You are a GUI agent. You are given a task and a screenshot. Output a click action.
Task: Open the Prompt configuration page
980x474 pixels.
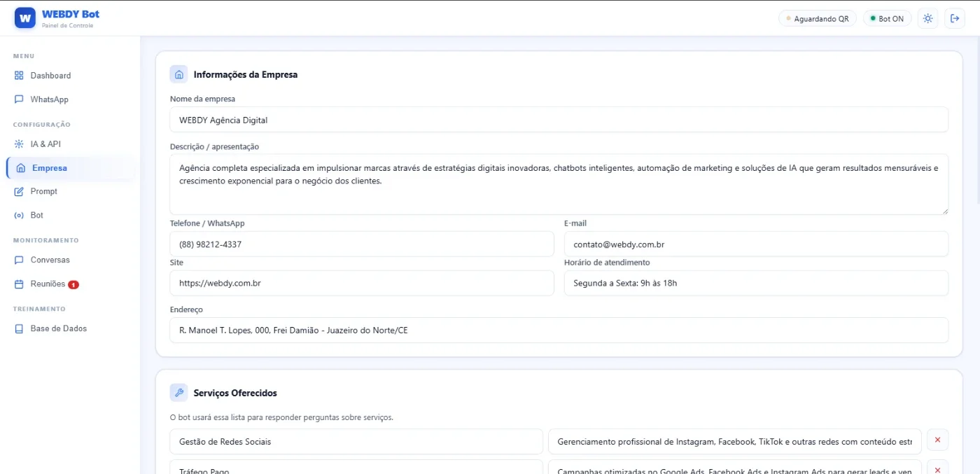[70, 192]
